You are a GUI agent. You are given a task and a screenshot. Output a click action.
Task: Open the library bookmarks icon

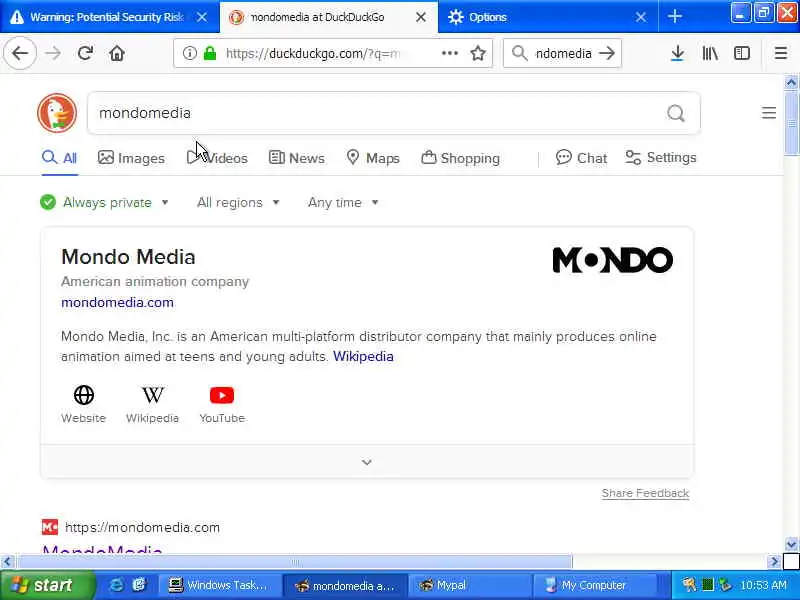click(x=710, y=53)
